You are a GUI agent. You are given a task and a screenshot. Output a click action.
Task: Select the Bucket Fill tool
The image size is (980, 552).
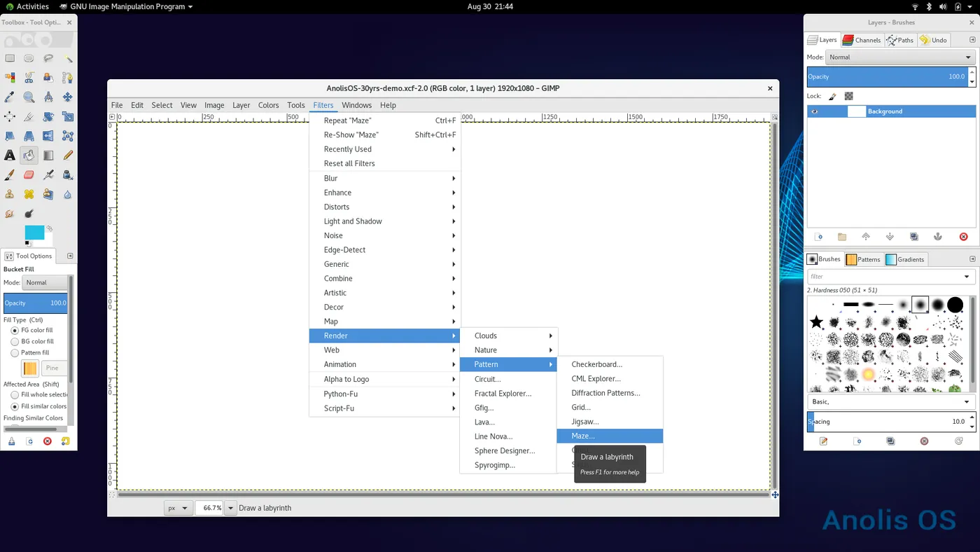[29, 156]
